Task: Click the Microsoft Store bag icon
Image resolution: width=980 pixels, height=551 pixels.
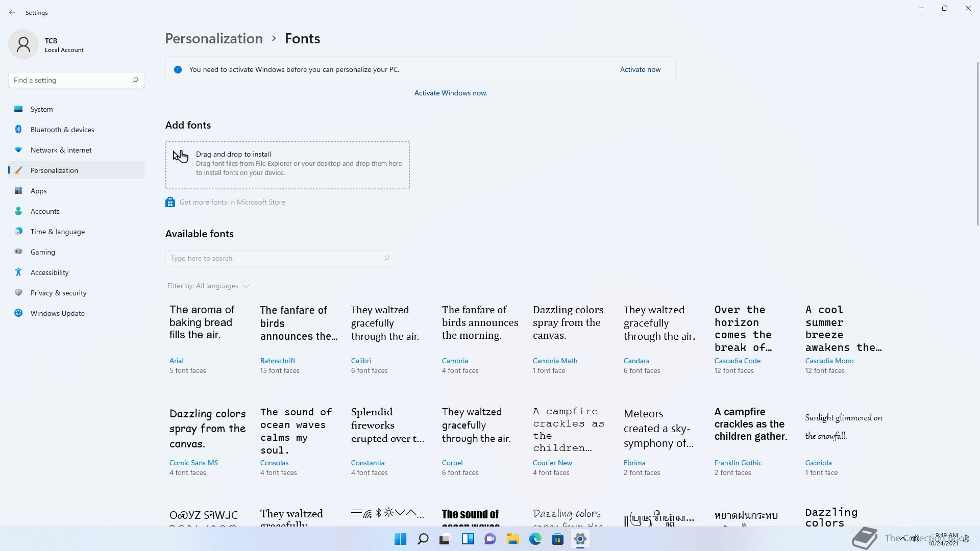Action: coord(170,202)
